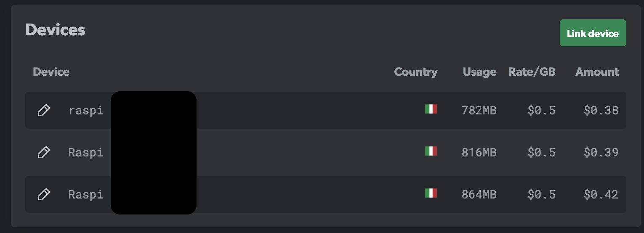644x233 pixels.
Task: Click the Usage column header
Action: (479, 72)
